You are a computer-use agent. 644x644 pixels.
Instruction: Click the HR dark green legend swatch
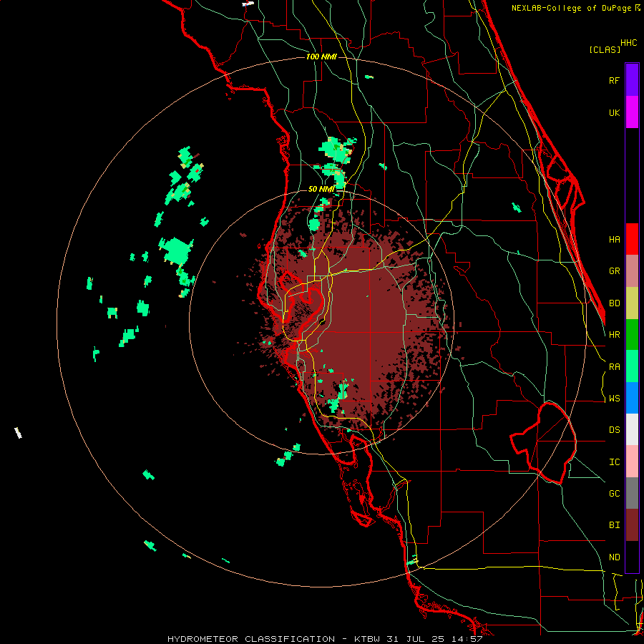tap(632, 334)
